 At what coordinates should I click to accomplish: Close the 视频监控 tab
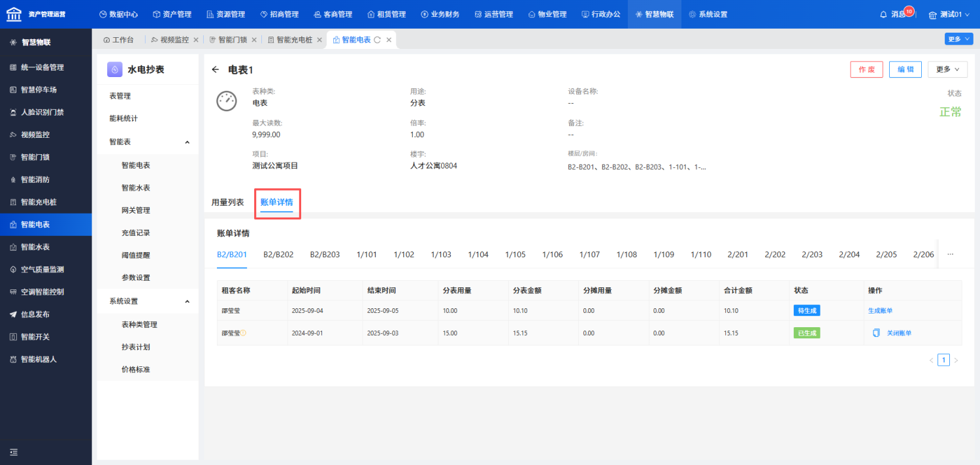196,40
